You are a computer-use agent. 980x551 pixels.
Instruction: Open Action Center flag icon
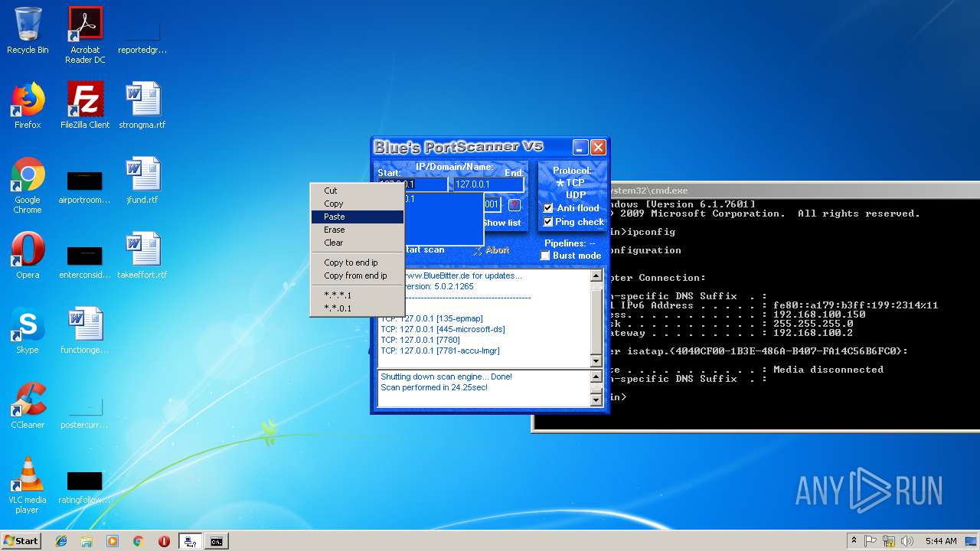pyautogui.click(x=871, y=541)
